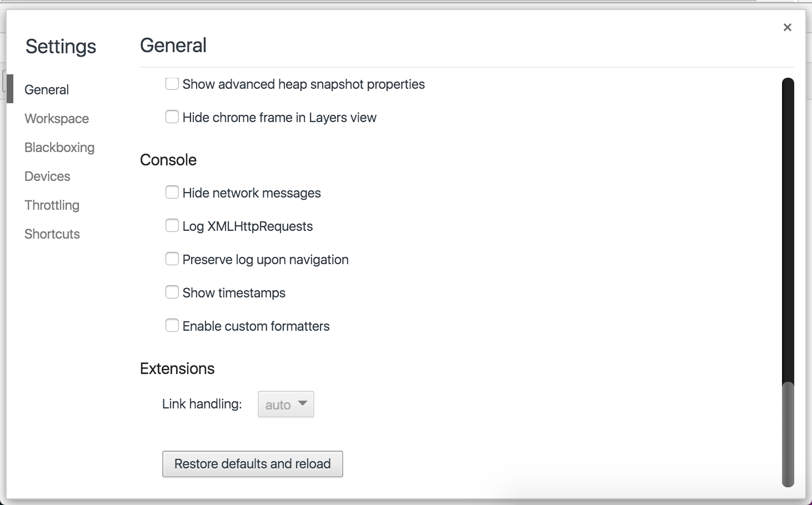Open the Throttling settings tab
This screenshot has width=812, height=505.
pyautogui.click(x=52, y=205)
